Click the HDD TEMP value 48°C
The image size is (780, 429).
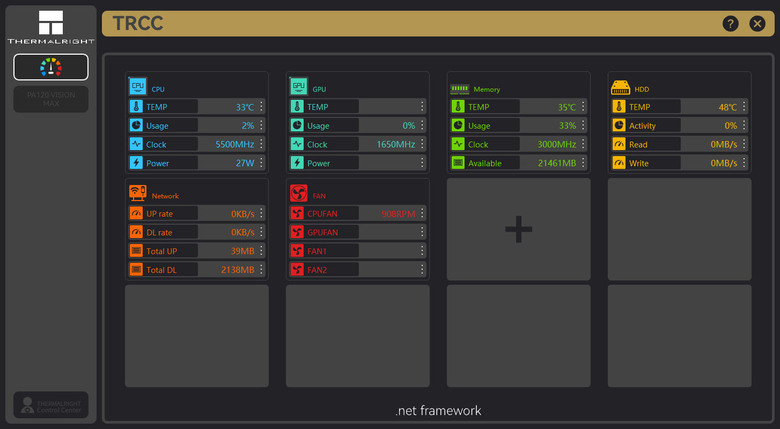click(728, 107)
